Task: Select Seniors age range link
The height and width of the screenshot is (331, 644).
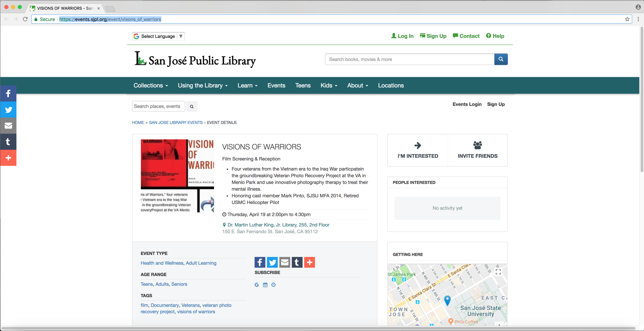Action: pos(179,284)
